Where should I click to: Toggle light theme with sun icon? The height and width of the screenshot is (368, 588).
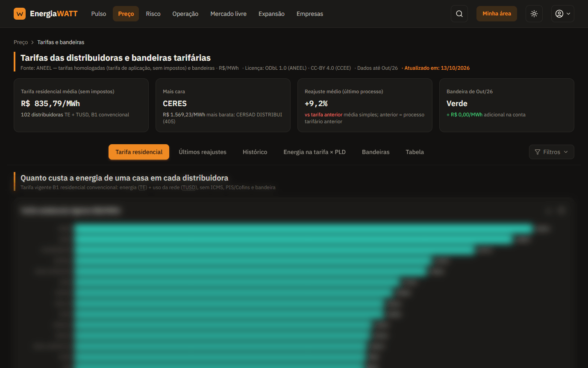pyautogui.click(x=534, y=14)
